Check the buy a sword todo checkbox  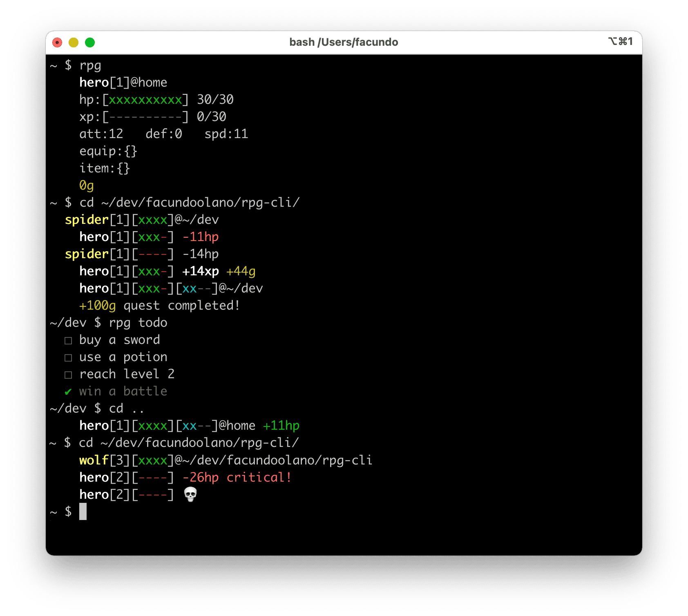tap(68, 340)
